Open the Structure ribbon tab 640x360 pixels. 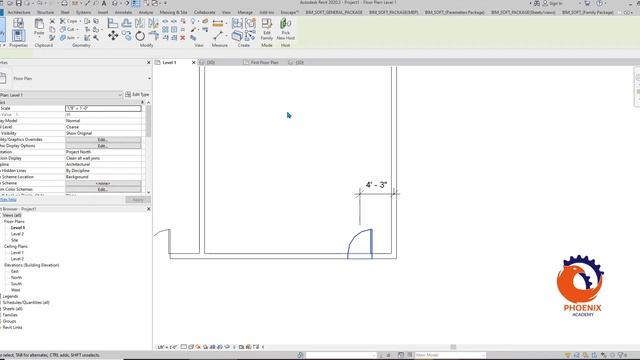pos(45,13)
